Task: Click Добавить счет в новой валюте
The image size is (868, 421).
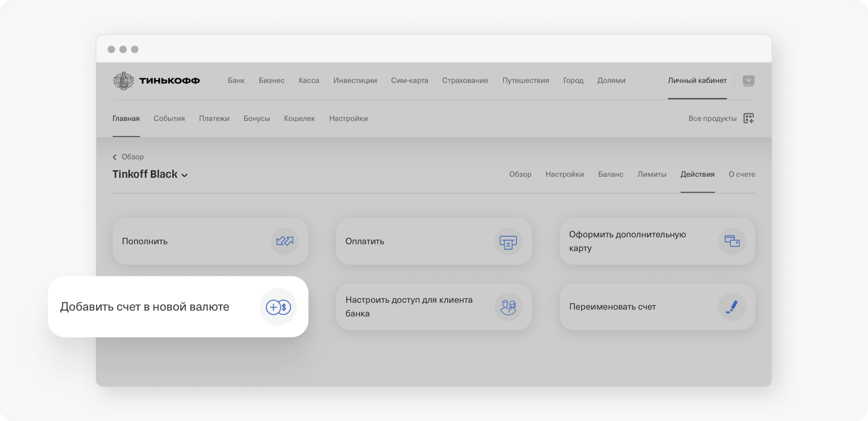Action: tap(145, 307)
